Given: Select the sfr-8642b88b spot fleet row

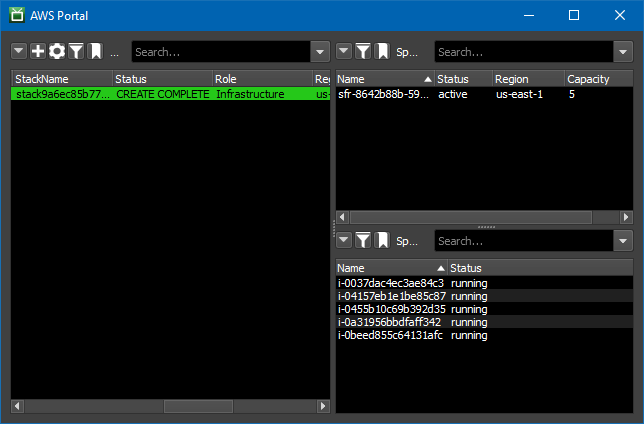Looking at the screenshot, I should 480,94.
